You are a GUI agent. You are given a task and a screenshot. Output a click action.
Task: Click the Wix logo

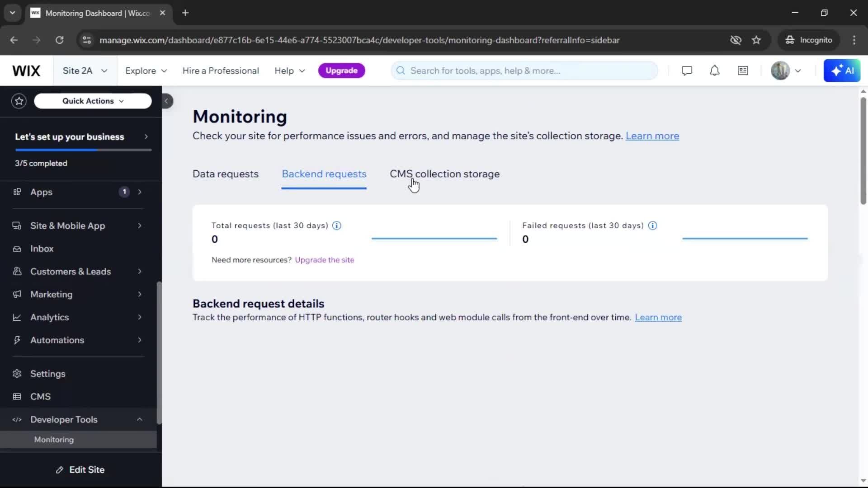(x=26, y=71)
